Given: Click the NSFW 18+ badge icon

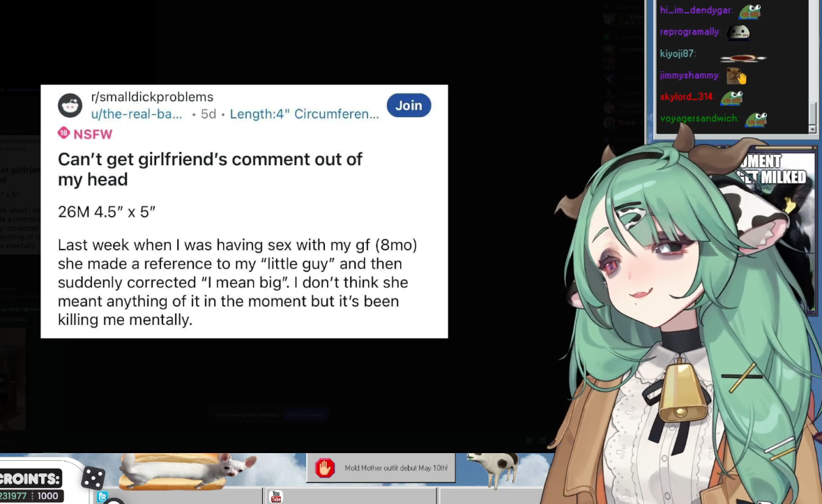Looking at the screenshot, I should [63, 133].
